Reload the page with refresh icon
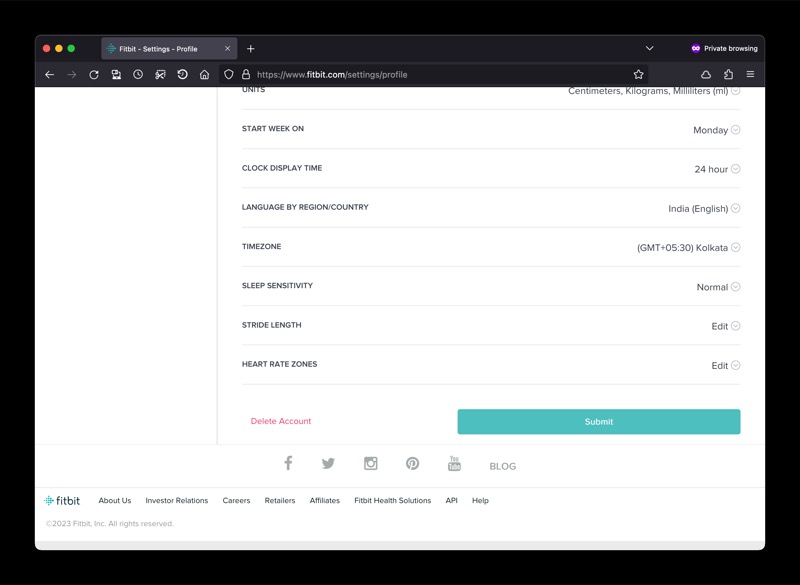This screenshot has width=800, height=585. [94, 74]
